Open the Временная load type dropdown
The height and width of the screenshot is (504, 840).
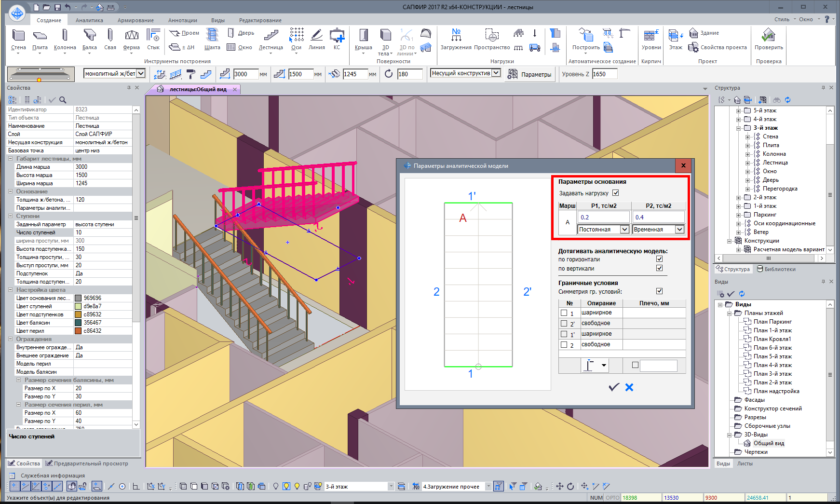pos(679,230)
